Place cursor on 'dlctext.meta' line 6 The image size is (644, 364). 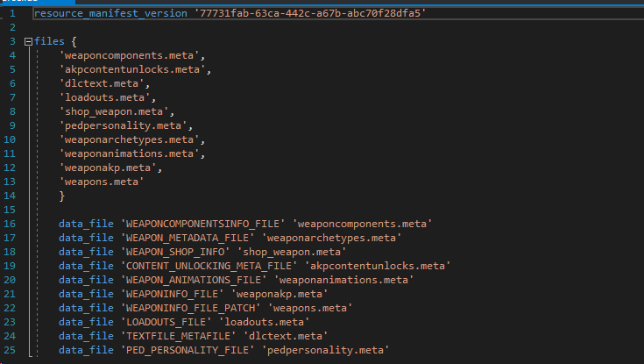coord(101,83)
